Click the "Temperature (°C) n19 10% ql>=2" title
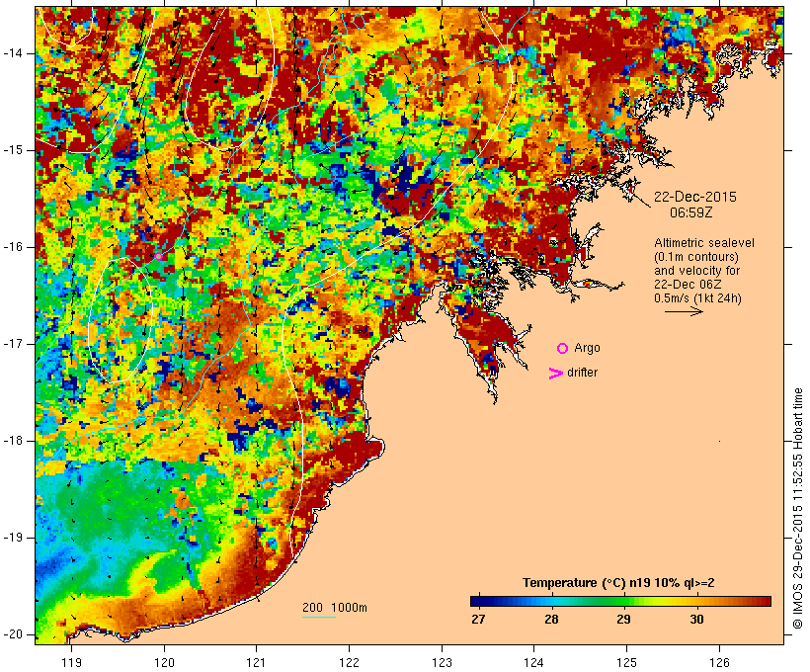The image size is (810, 672). pyautogui.click(x=618, y=583)
